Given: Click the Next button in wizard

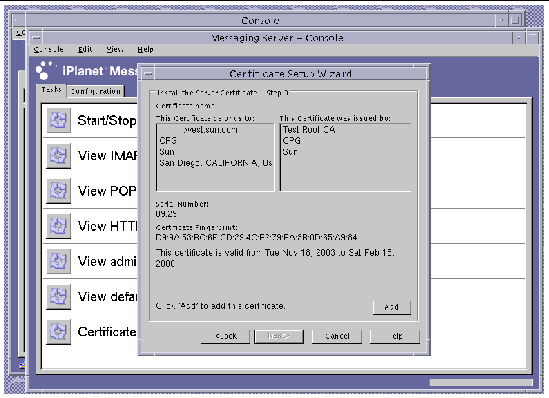Looking at the screenshot, I should 279,336.
